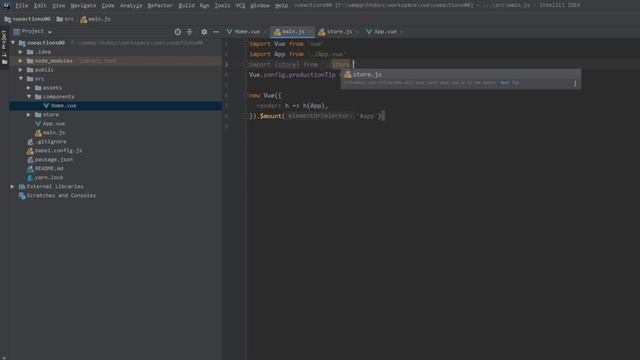The height and width of the screenshot is (360, 640).
Task: Open the Code menu
Action: [x=108, y=5]
